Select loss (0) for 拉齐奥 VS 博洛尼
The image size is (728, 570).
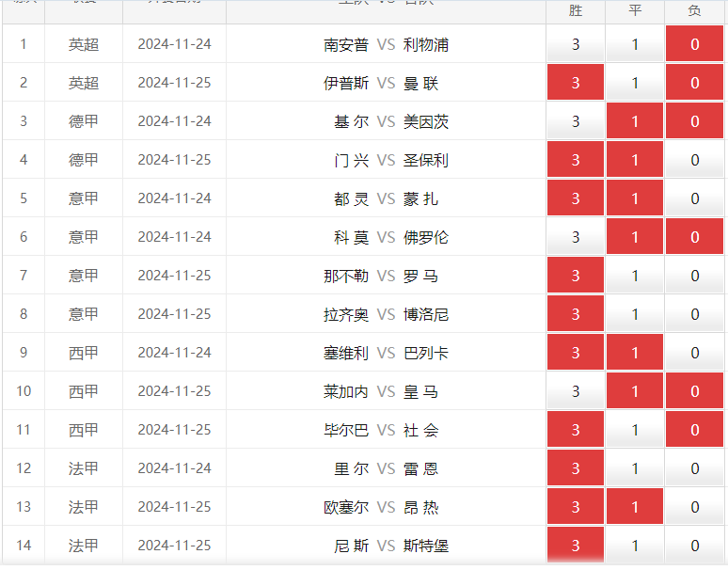(x=694, y=314)
